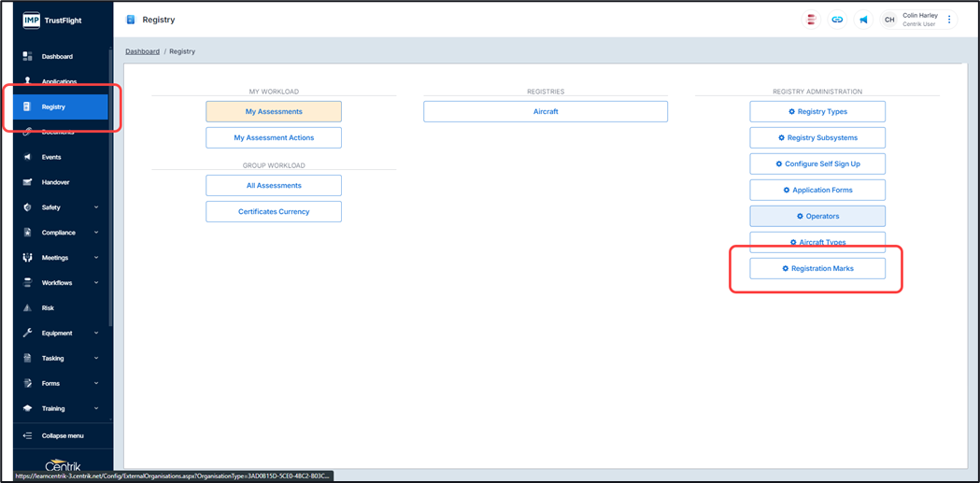Open All Assessments
Viewport: 980px width, 483px height.
coord(274,186)
